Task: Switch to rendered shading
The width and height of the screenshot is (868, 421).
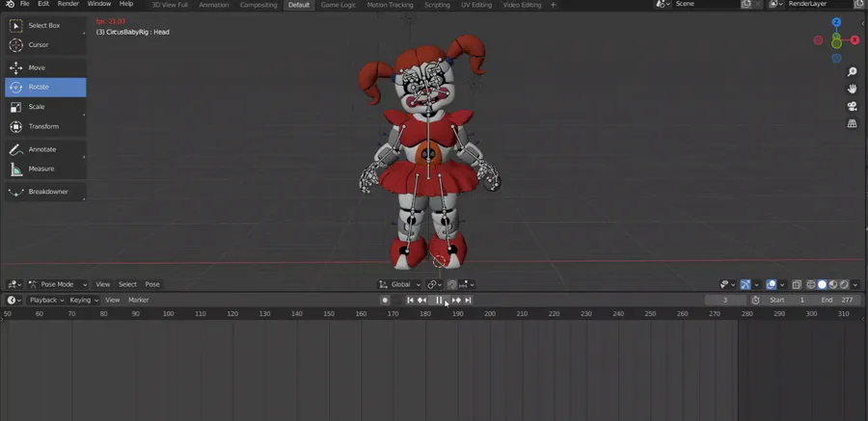Action: point(844,284)
